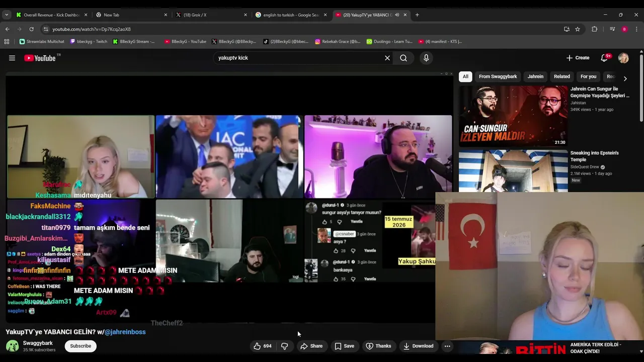This screenshot has height=362, width=644.
Task: Open BBeckyG TikTok bookmark
Action: (286, 42)
